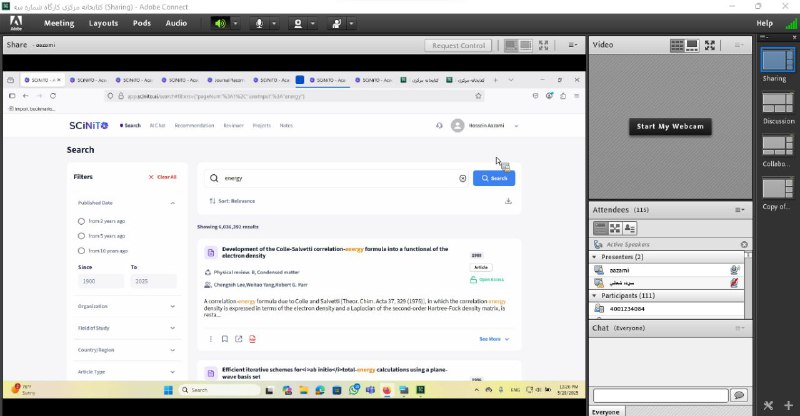
Task: Expand the Country/Region filter
Action: 172,350
